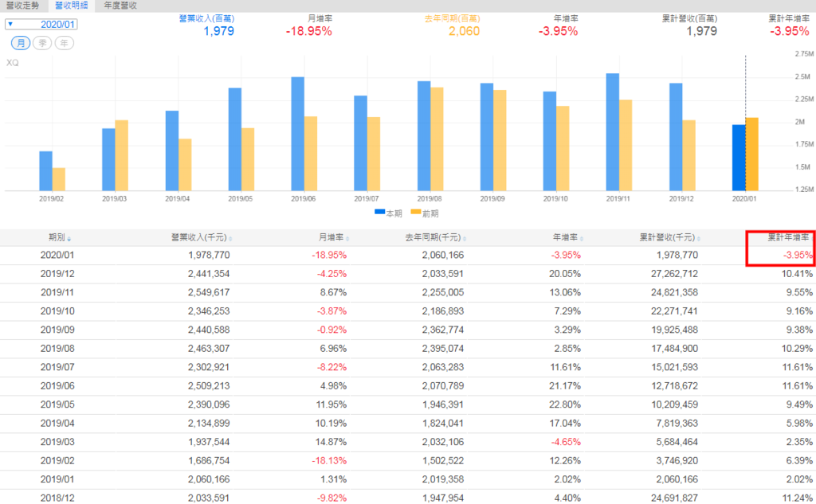
Task: Click the summary 月增率 -18.95% value
Action: 308,31
